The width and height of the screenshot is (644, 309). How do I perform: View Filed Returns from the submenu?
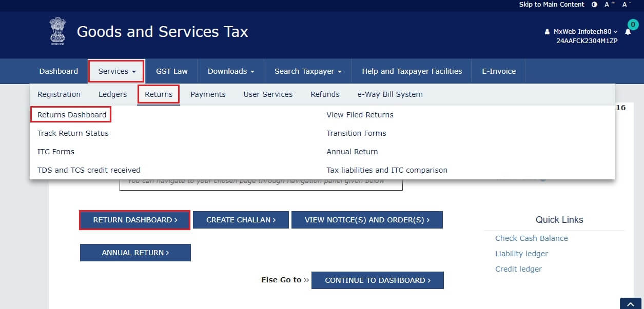click(360, 114)
